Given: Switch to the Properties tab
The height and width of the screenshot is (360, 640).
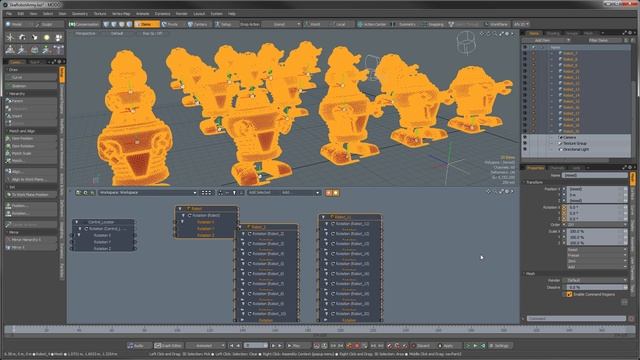Looking at the screenshot, I should (535, 168).
